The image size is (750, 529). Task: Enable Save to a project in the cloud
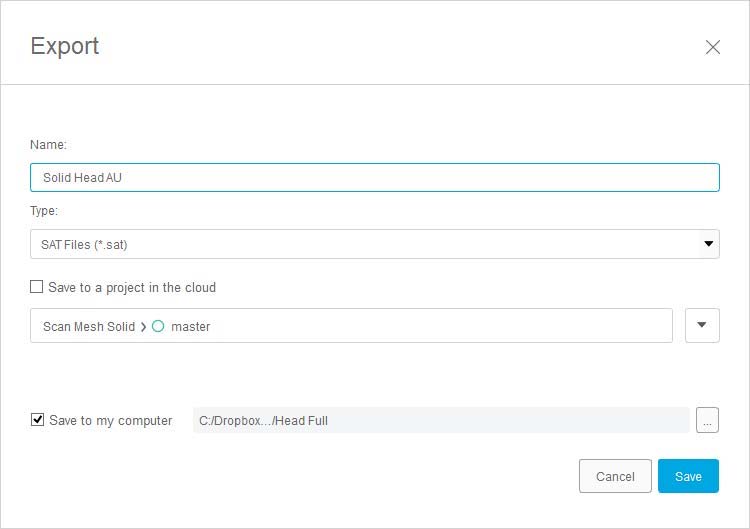(x=36, y=287)
